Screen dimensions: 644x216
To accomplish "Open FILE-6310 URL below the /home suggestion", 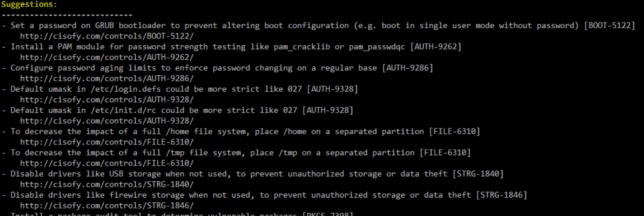I will click(x=107, y=142).
